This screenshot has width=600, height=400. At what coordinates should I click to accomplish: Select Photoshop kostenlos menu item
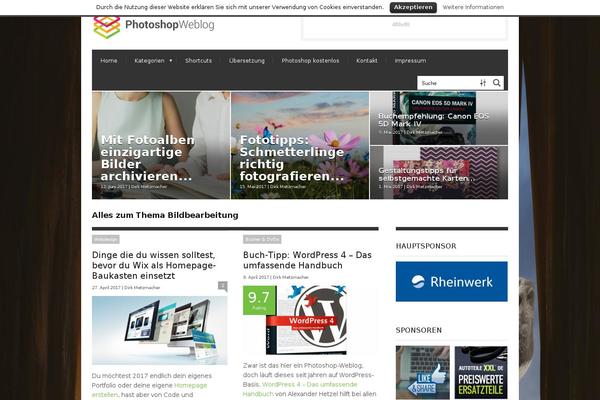pyautogui.click(x=310, y=60)
